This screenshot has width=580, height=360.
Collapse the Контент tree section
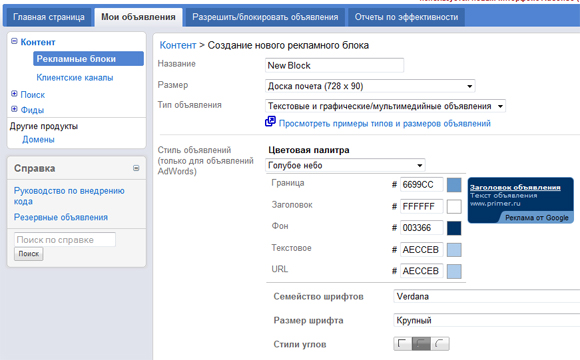tap(14, 41)
